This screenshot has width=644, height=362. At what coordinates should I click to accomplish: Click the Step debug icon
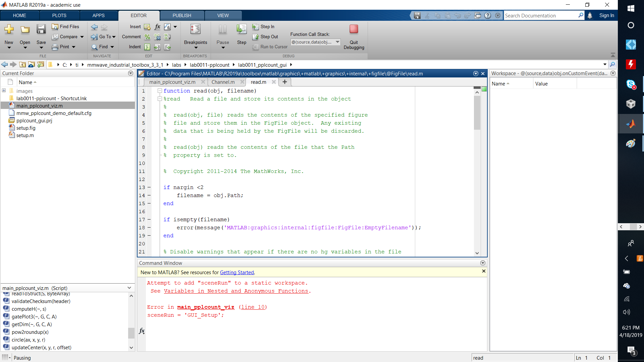click(x=241, y=29)
